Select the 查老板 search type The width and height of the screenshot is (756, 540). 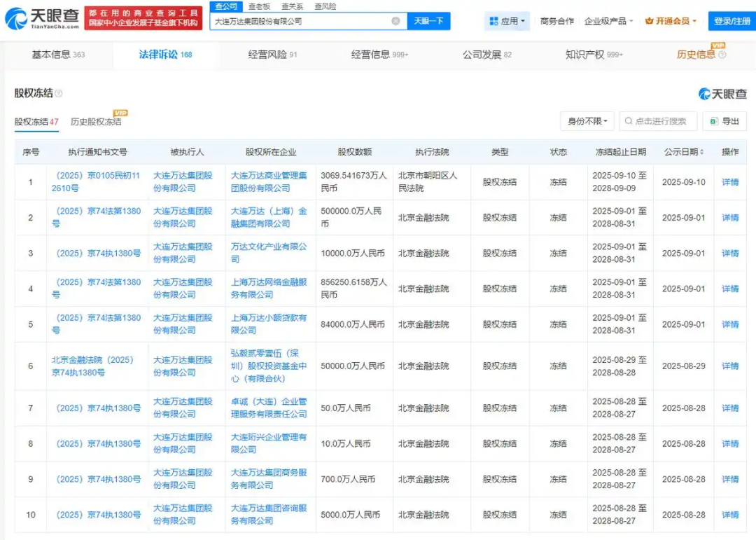(x=259, y=6)
